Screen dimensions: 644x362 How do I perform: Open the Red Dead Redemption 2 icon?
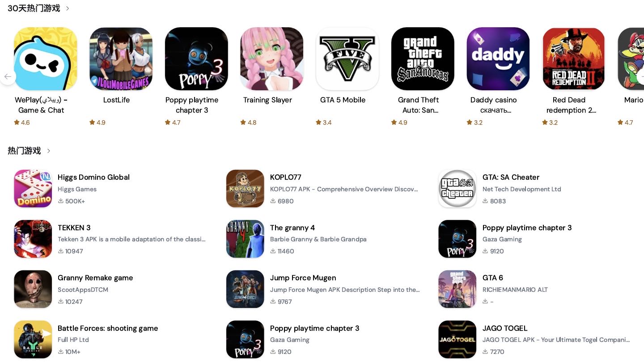(574, 59)
